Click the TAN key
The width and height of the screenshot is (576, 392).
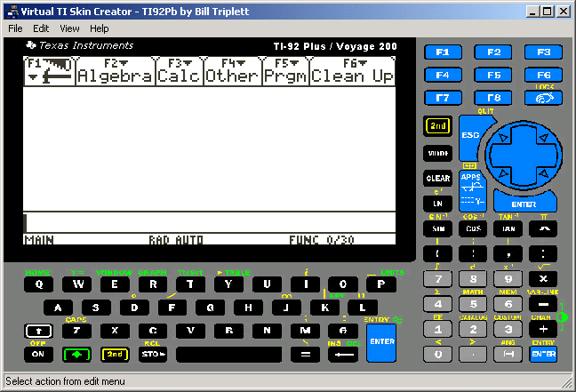coord(508,228)
